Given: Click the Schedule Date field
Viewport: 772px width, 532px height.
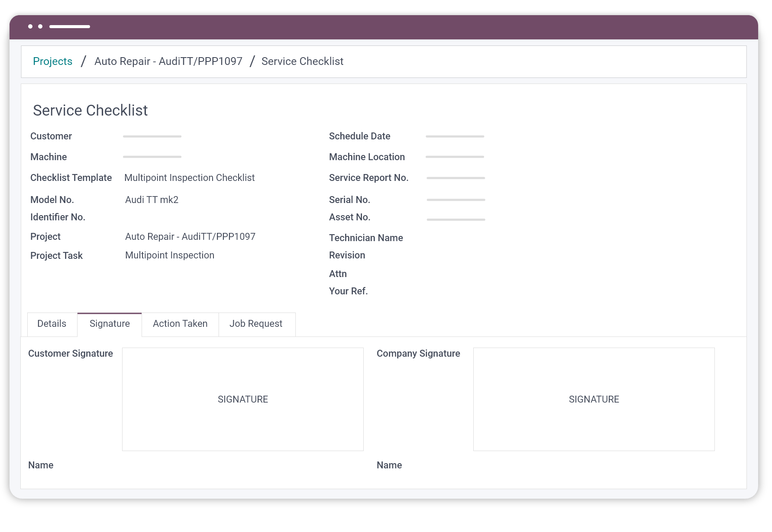Looking at the screenshot, I should coord(455,136).
